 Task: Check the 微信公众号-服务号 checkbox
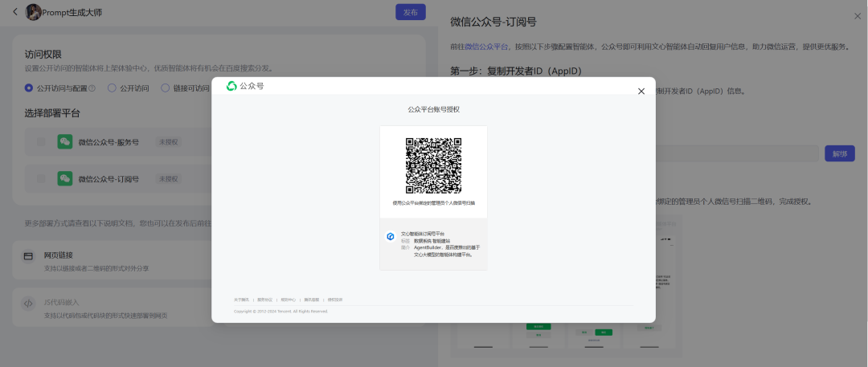pos(41,141)
